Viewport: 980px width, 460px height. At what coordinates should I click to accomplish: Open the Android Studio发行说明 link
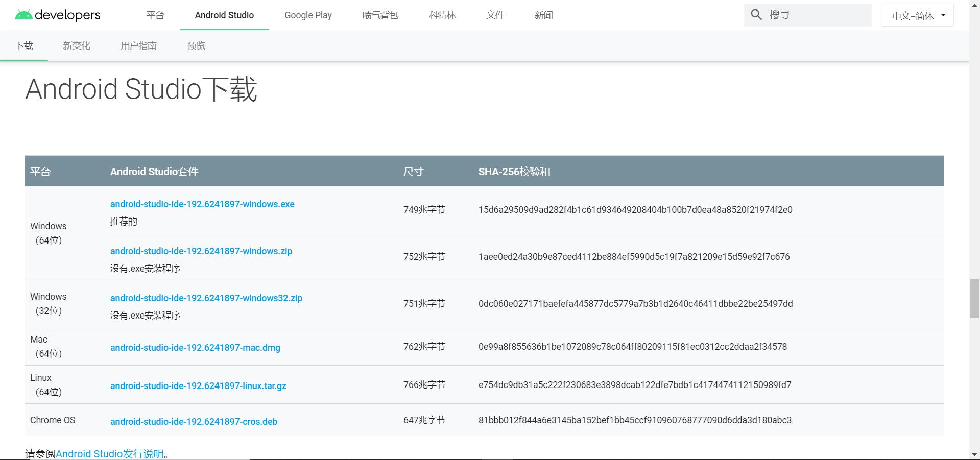coord(110,454)
